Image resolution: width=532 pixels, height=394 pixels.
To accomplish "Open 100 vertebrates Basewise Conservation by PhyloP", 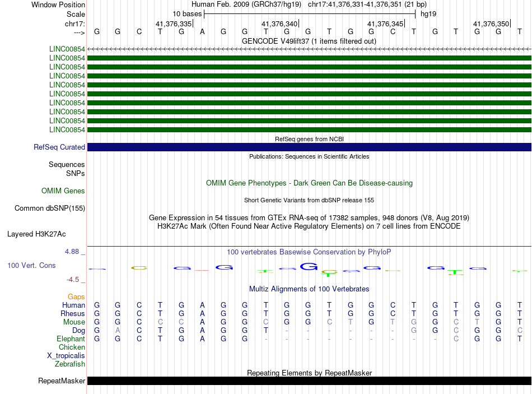I will pos(309,252).
